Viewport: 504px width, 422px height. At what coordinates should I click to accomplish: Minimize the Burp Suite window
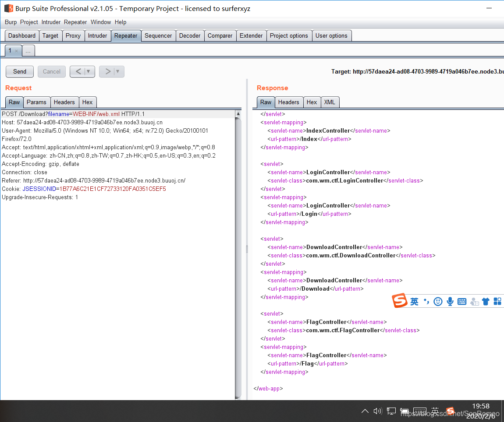489,8
